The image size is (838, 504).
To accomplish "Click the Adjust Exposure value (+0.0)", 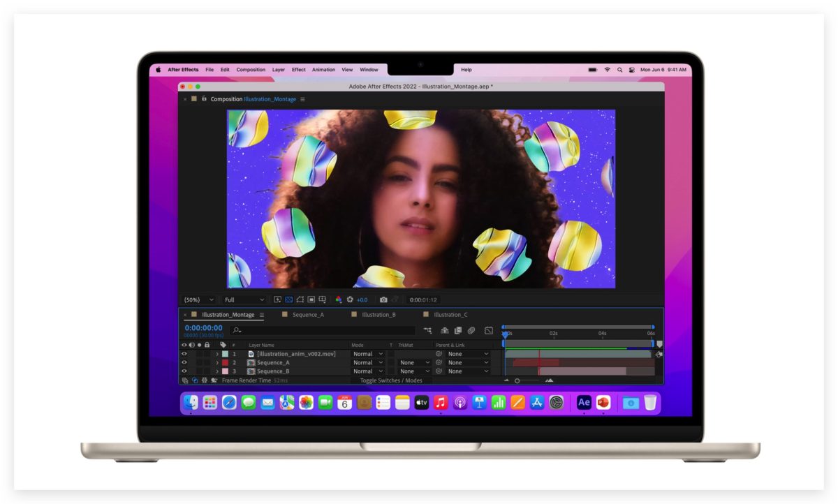I will 361,299.
